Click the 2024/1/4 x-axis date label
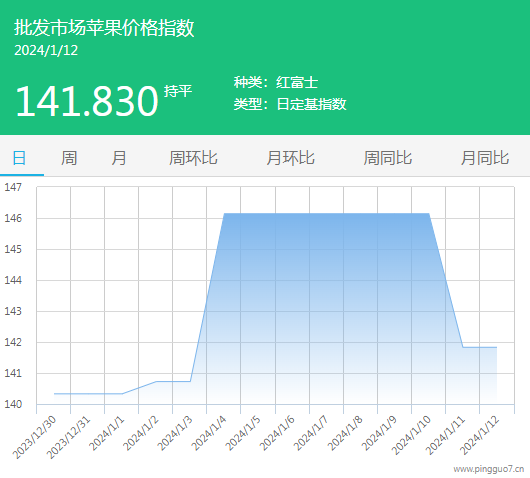 209,433
